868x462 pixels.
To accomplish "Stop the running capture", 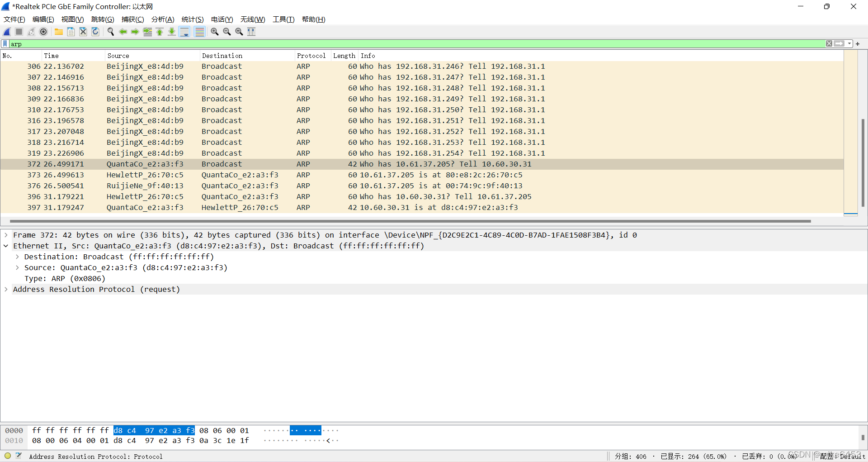I will (x=19, y=32).
